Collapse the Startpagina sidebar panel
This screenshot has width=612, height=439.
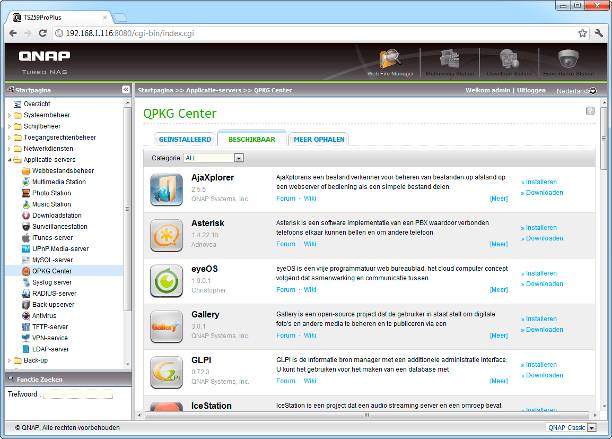point(126,89)
